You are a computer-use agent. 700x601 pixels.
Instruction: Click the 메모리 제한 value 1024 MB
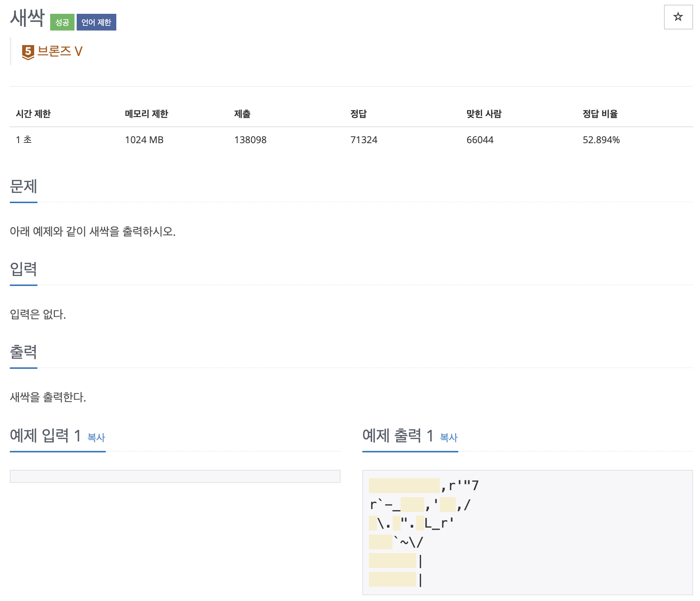[x=144, y=140]
